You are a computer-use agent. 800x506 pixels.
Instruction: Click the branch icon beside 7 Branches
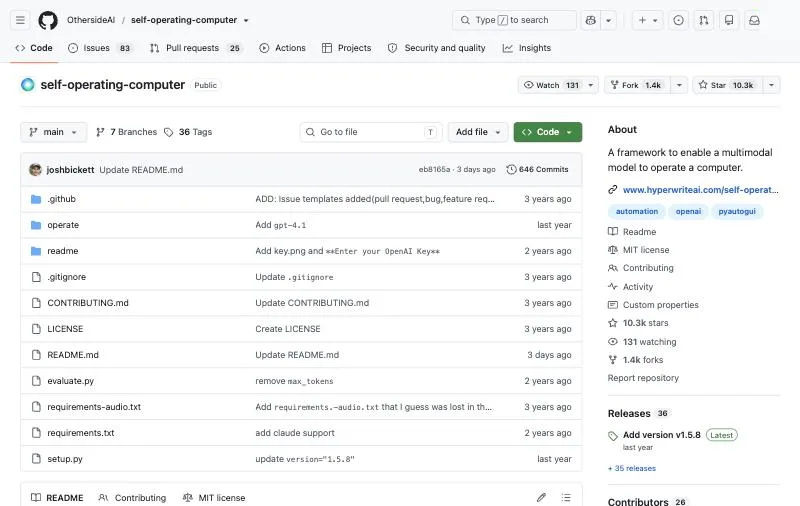[x=100, y=132]
